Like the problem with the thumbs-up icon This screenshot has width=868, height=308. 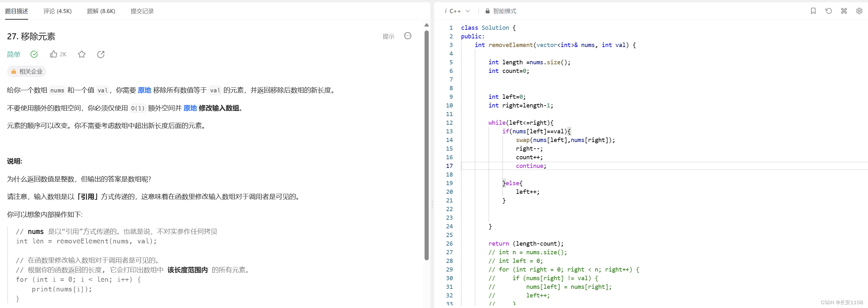pyautogui.click(x=53, y=54)
